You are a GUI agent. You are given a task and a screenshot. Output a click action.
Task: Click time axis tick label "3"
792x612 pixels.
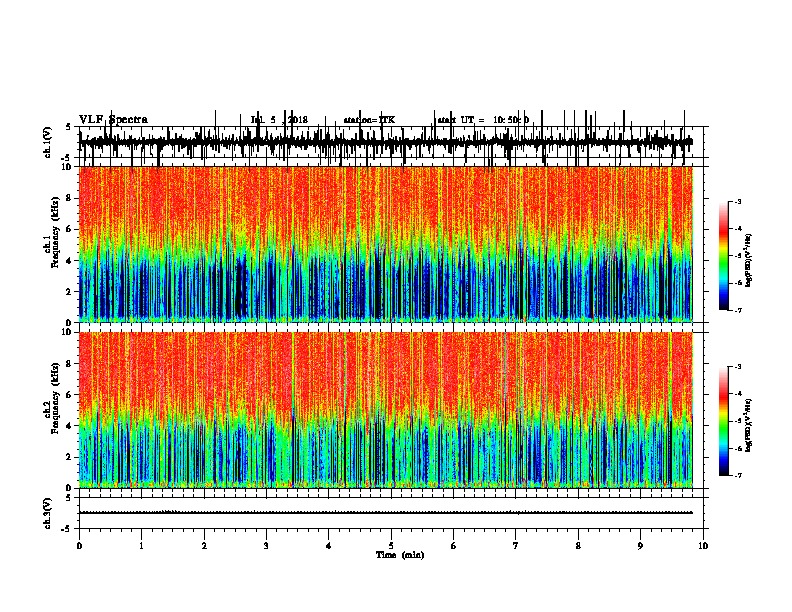pyautogui.click(x=266, y=546)
